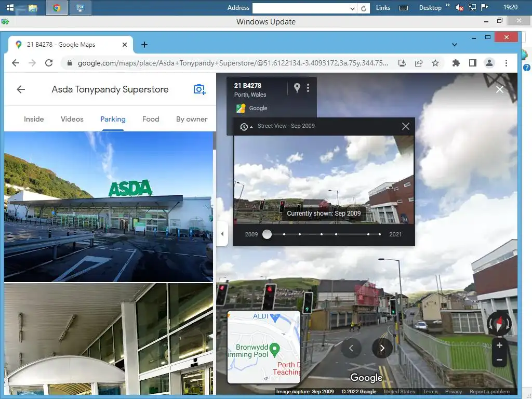Viewport: 532px width, 399px height.
Task: Open the Windows Start button
Action: tap(10, 7)
